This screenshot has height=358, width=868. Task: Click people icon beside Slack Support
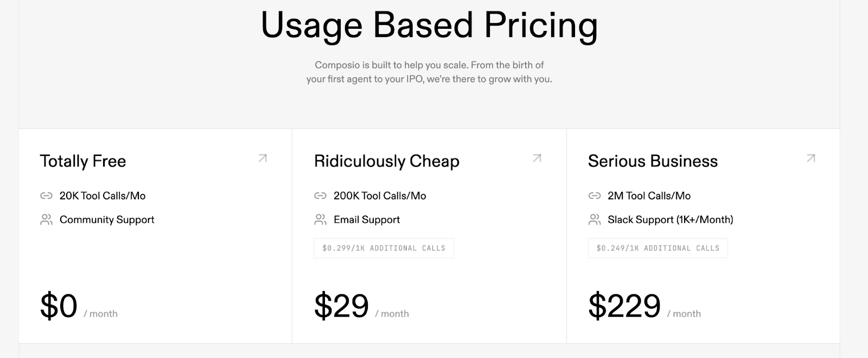595,220
